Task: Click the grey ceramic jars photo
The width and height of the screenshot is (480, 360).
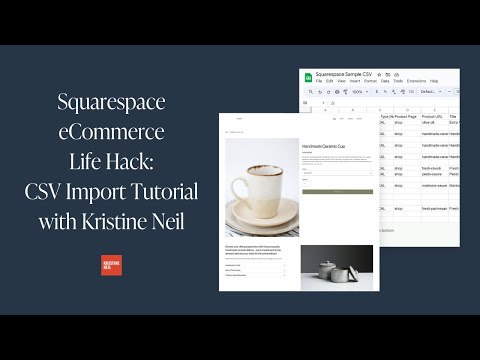Action: 337,268
